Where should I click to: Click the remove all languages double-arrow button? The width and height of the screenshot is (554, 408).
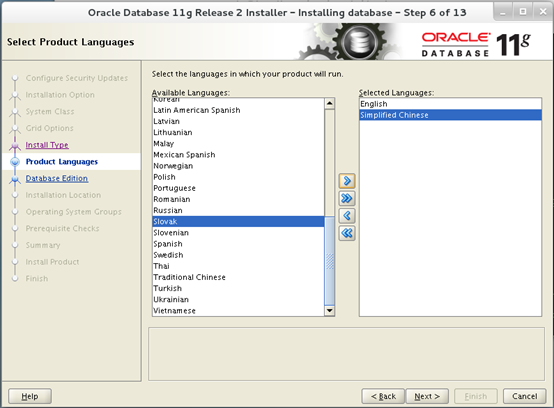347,233
